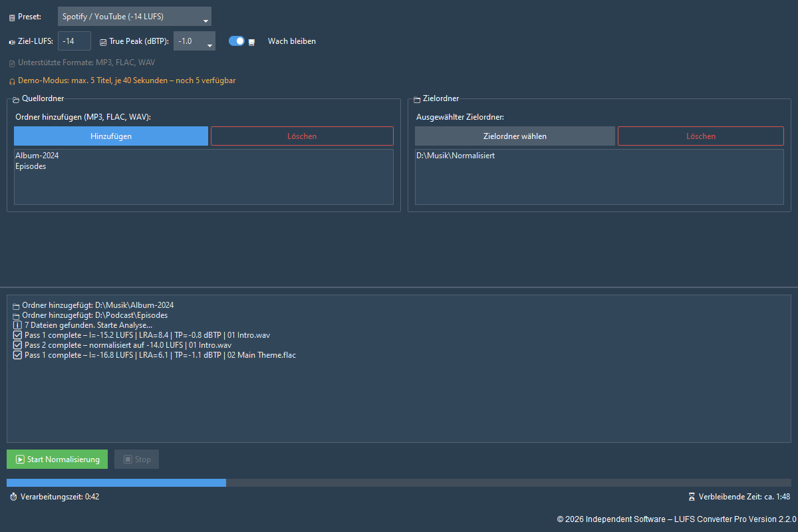The height and width of the screenshot is (532, 798).
Task: Click log line Ordner hinzugefügt: D:\Musik\Album-2024
Action: tap(98, 306)
